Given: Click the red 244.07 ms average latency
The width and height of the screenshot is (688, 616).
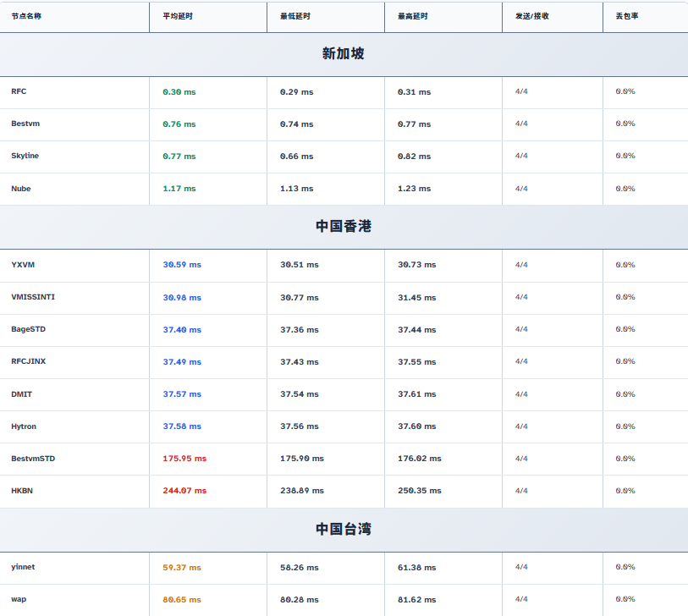Looking at the screenshot, I should coord(184,491).
